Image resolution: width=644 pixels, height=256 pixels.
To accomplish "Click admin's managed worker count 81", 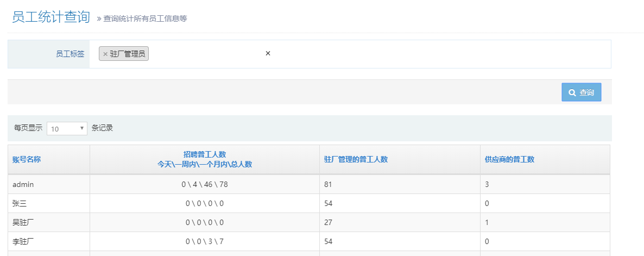I will [x=328, y=185].
